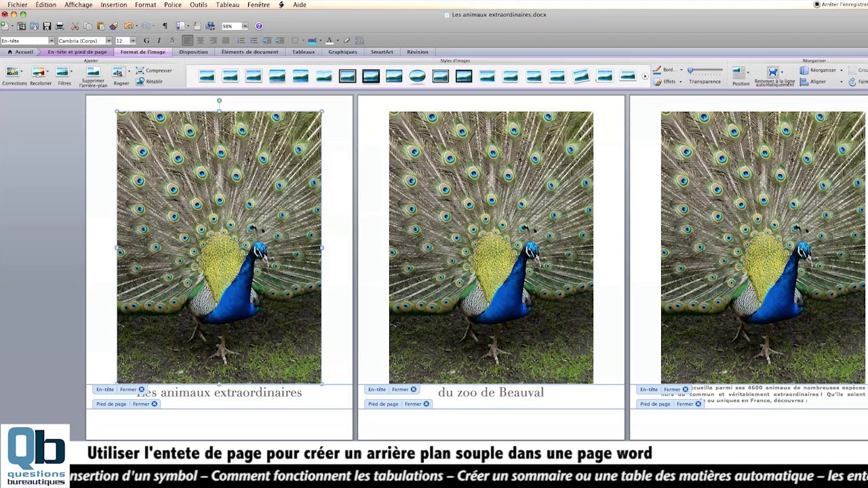Image resolution: width=868 pixels, height=488 pixels.
Task: Click the Format painter brush icon
Action: pyautogui.click(x=113, y=26)
